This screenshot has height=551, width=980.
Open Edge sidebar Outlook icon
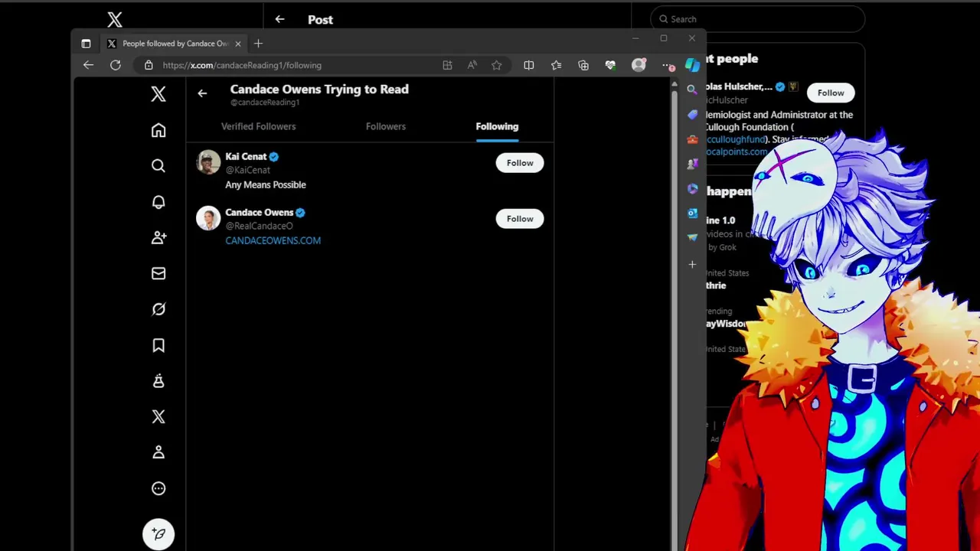tap(692, 213)
